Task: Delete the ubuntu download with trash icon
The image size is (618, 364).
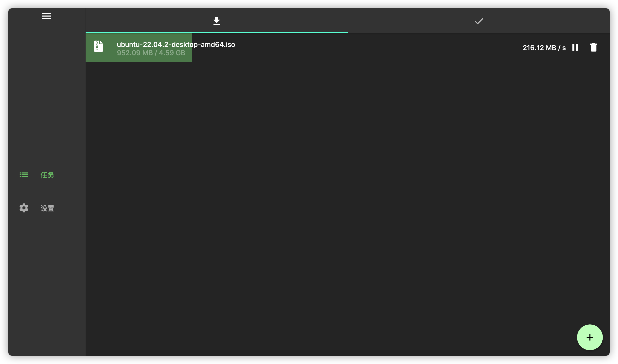Action: (x=593, y=47)
